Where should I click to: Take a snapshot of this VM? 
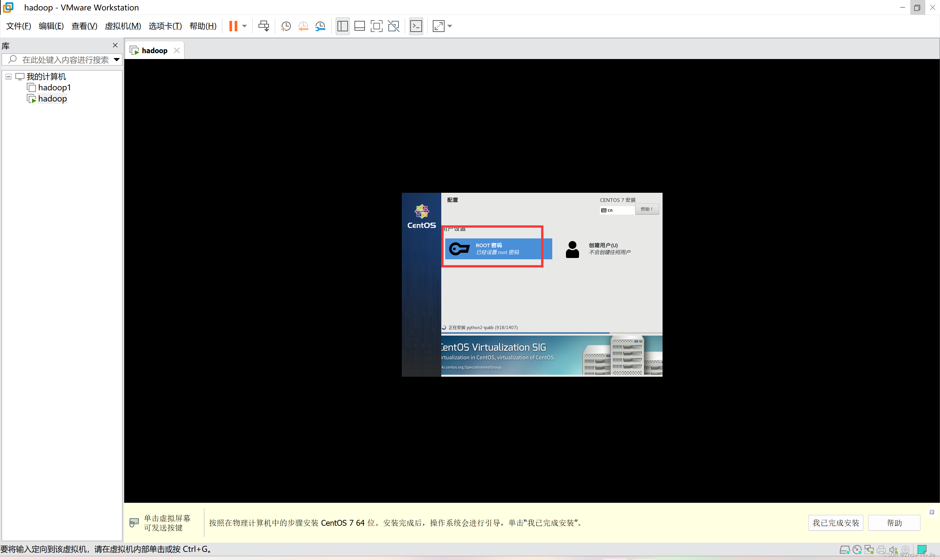coord(286,26)
